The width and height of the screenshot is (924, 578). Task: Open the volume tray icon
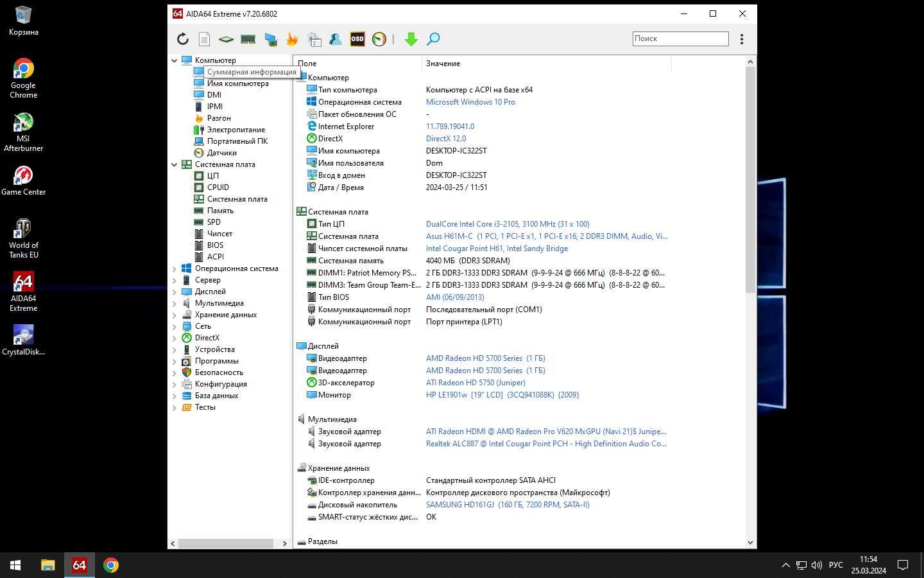(x=817, y=565)
